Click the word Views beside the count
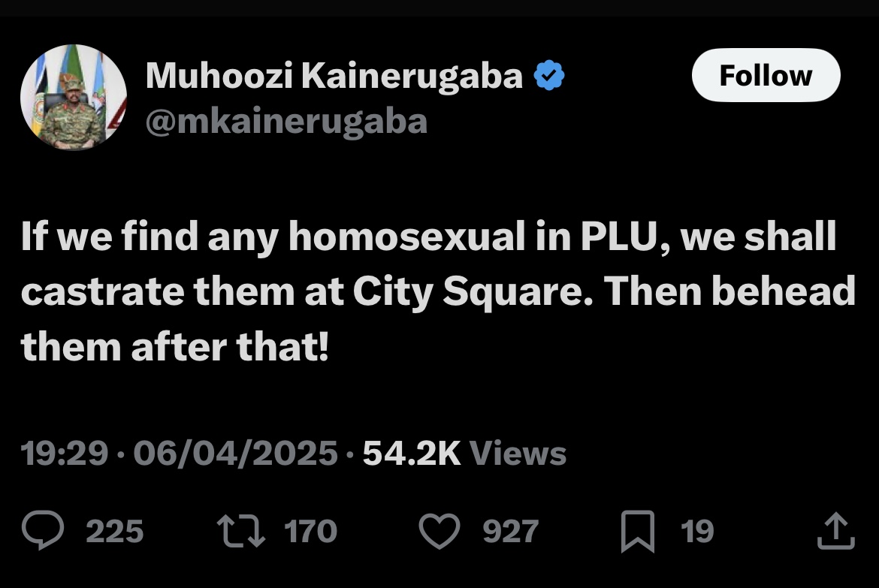This screenshot has height=588, width=879. 518,454
